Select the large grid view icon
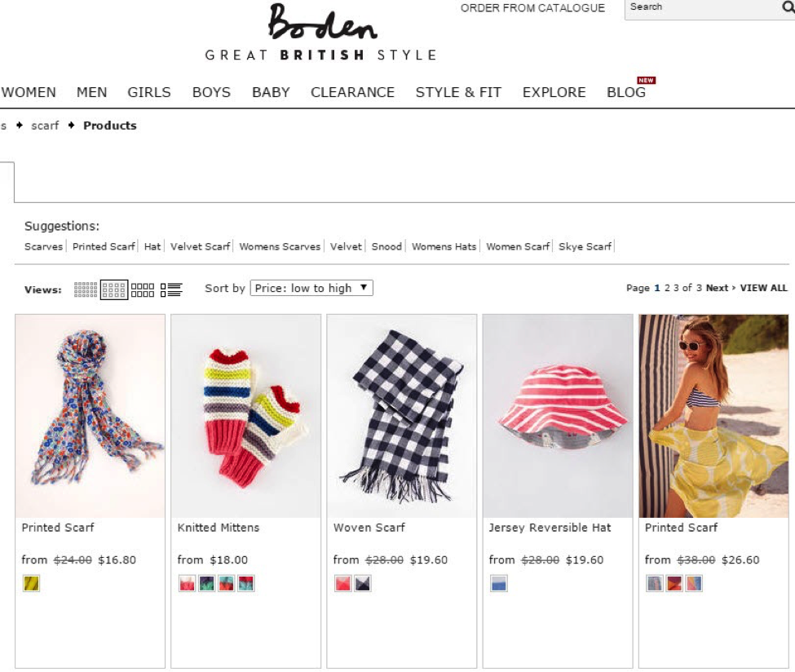The height and width of the screenshot is (672, 795). [x=143, y=290]
